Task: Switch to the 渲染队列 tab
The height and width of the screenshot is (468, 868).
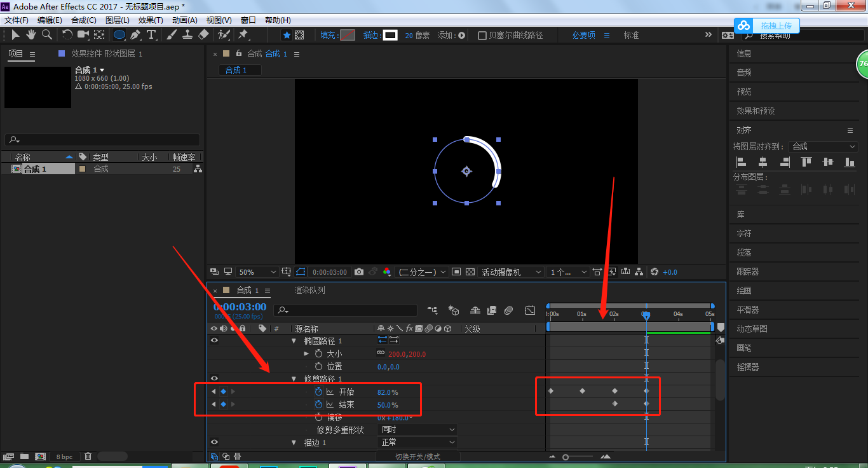Action: click(x=310, y=290)
